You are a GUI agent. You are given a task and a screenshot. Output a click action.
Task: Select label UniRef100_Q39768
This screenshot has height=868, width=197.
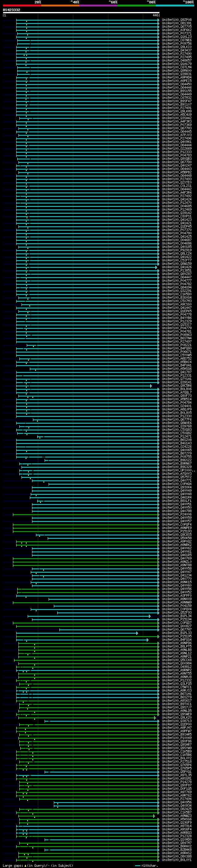176,426
